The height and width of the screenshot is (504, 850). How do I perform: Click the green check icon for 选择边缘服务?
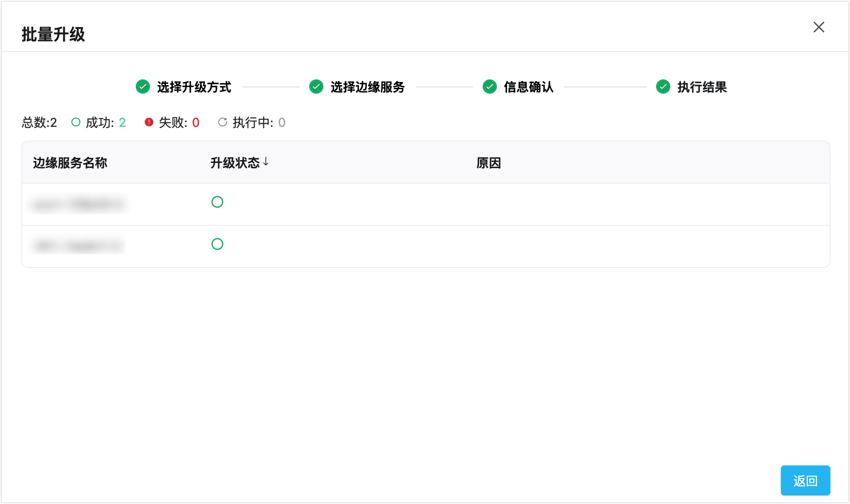click(316, 87)
